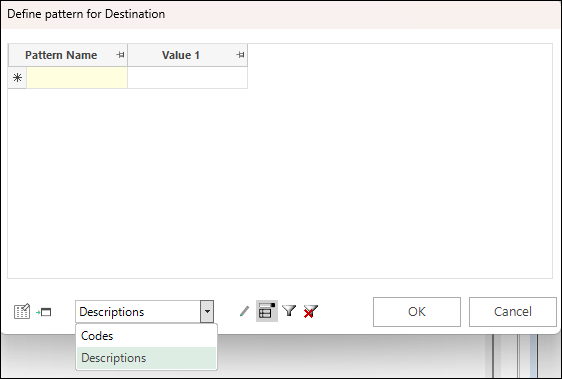This screenshot has width=562, height=379.
Task: Collapse the Descriptions dropdown with its arrow
Action: pos(207,312)
